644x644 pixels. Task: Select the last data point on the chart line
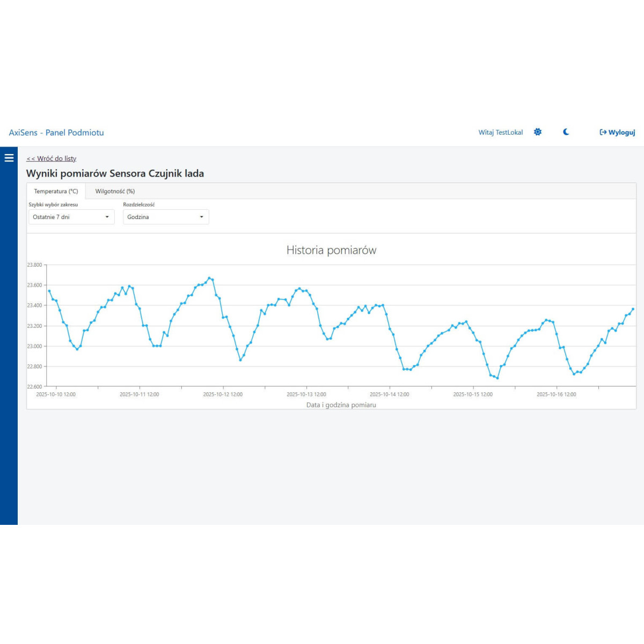coord(633,309)
